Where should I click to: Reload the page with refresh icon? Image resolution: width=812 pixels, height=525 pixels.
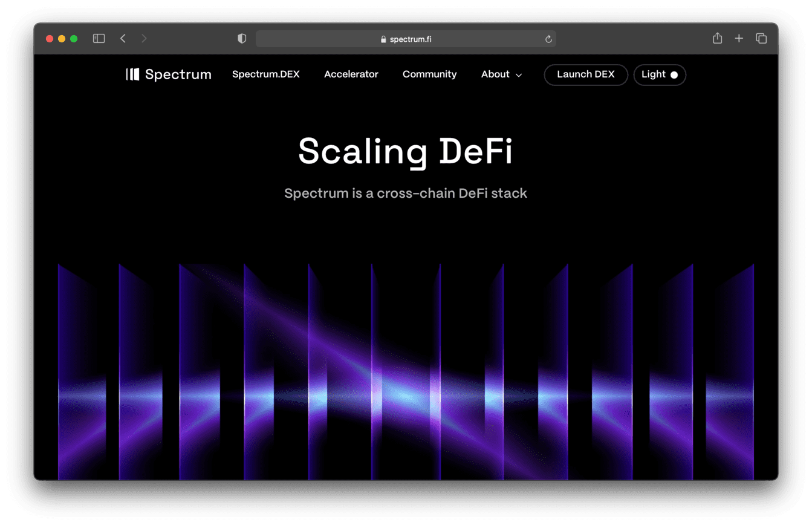(x=548, y=39)
